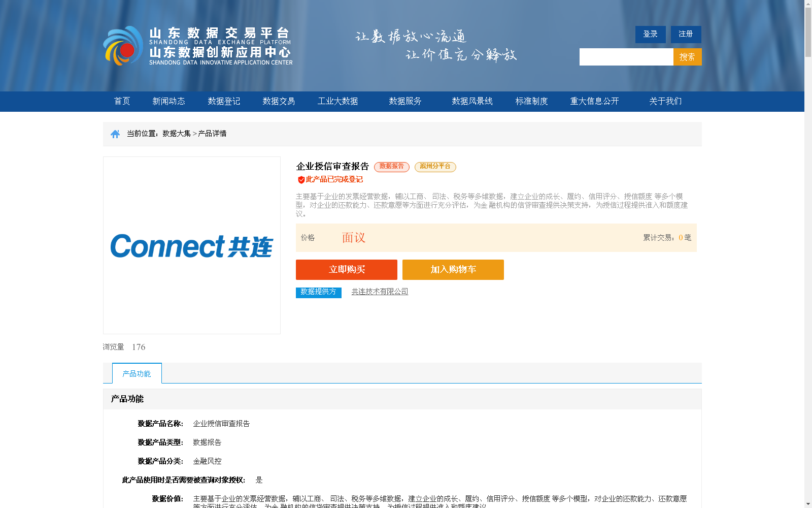Open 新闻动态 navigation item
The height and width of the screenshot is (508, 812).
(168, 101)
